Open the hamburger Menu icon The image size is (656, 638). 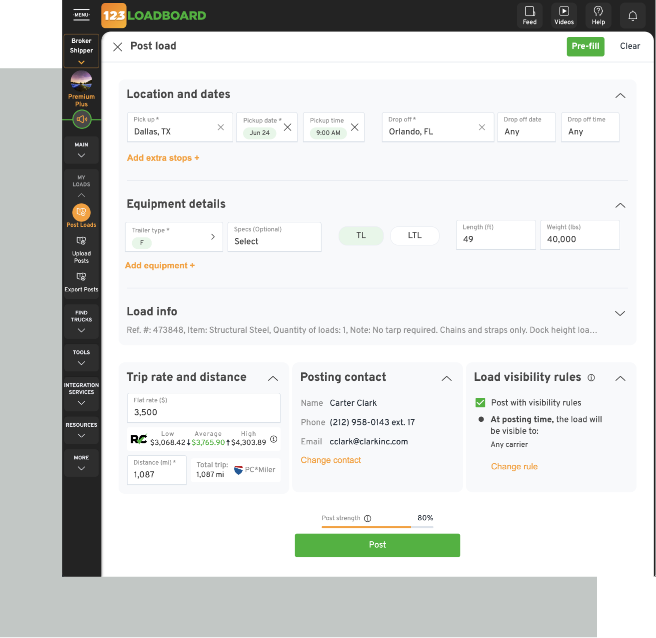(81, 15)
